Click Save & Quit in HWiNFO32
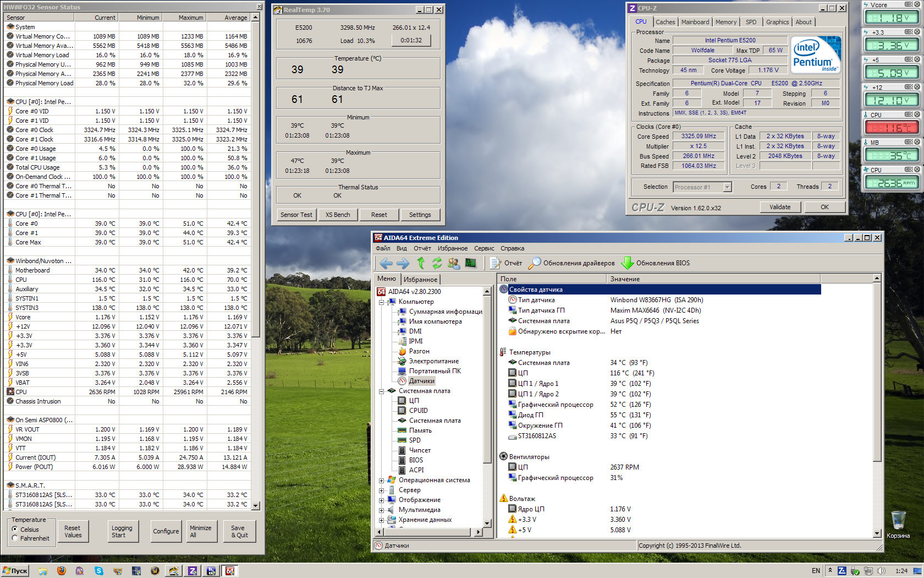This screenshot has height=578, width=924. tap(239, 531)
